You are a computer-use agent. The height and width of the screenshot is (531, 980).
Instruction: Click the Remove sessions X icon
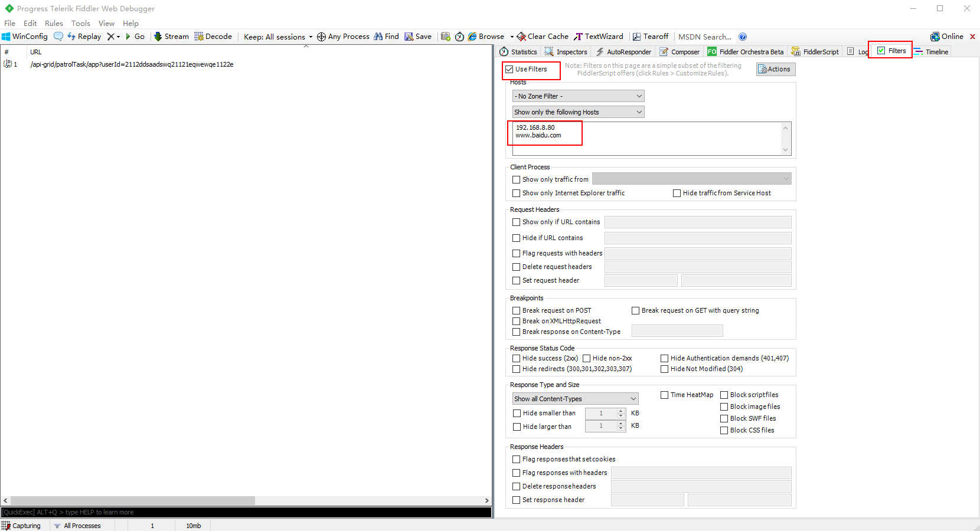pyautogui.click(x=110, y=37)
